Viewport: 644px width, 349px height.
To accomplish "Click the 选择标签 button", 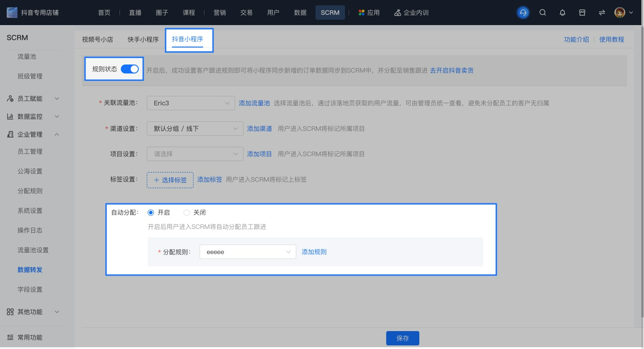I will coord(170,180).
